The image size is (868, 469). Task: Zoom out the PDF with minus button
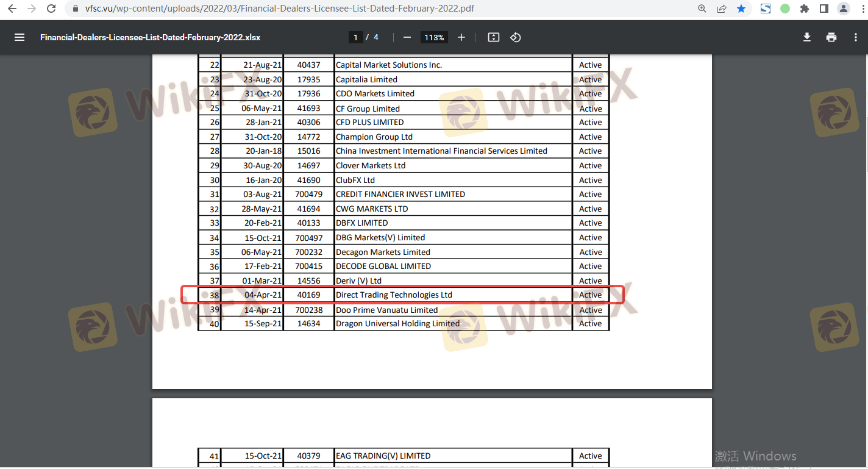tap(407, 37)
